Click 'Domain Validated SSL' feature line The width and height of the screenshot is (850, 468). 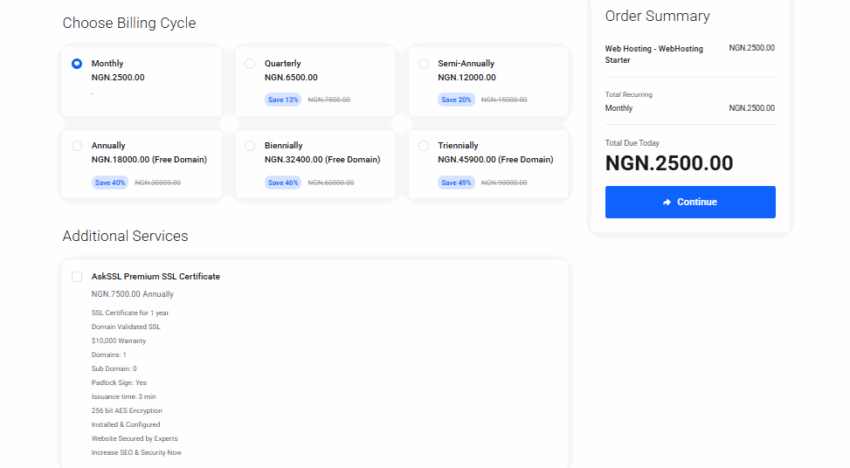(x=126, y=327)
